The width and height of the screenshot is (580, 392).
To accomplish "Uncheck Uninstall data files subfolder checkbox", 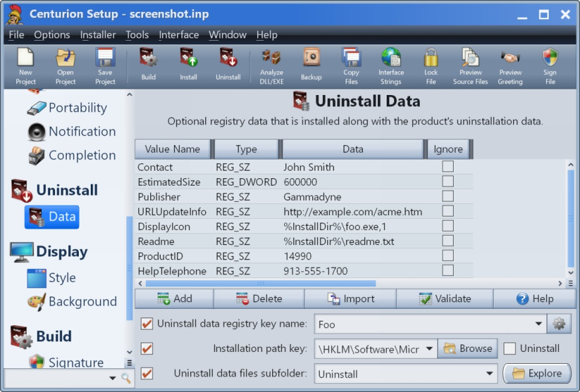I will coord(146,373).
